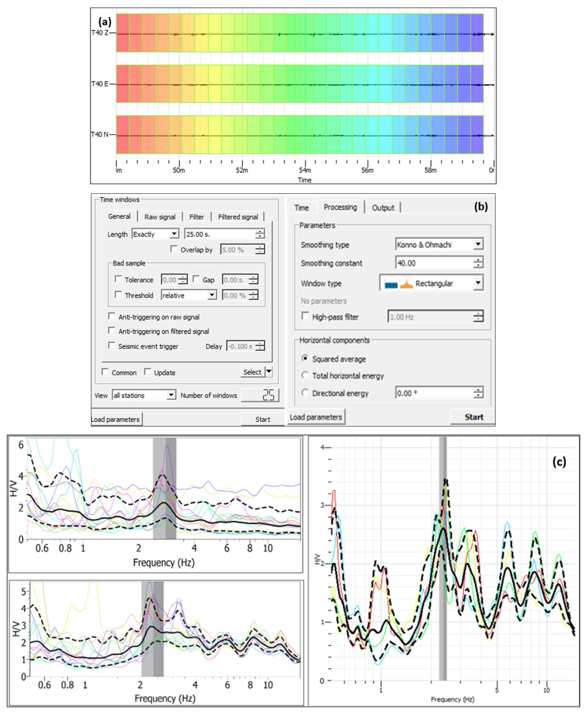Viewport: 588px width, 716px height.
Task: Click the Select button's dropdown arrow
Action: click(269, 372)
